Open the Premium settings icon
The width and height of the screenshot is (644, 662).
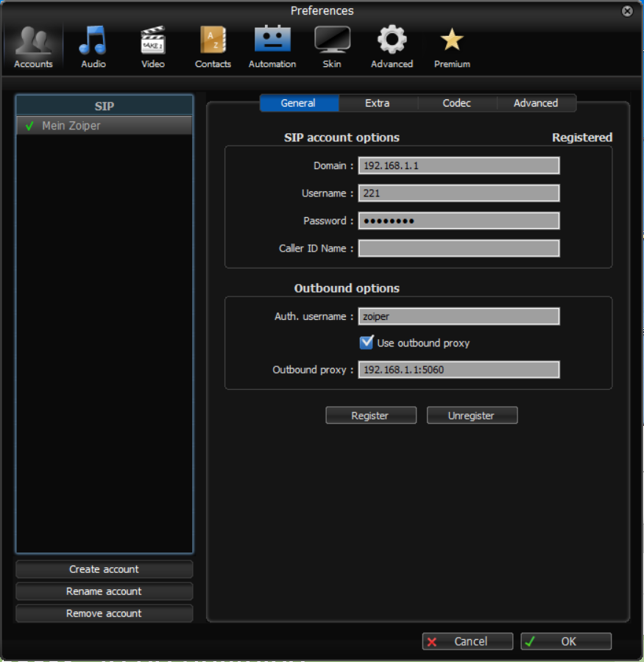point(451,44)
